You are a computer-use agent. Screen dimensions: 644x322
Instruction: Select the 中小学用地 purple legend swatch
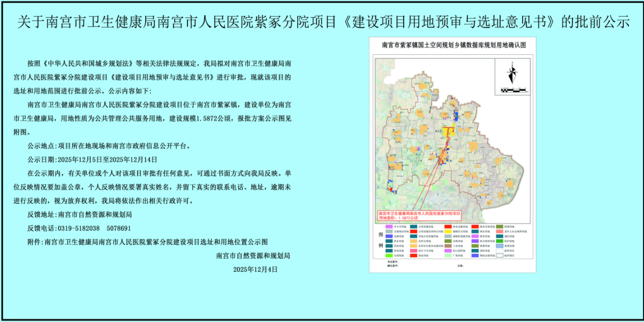tap(388, 227)
